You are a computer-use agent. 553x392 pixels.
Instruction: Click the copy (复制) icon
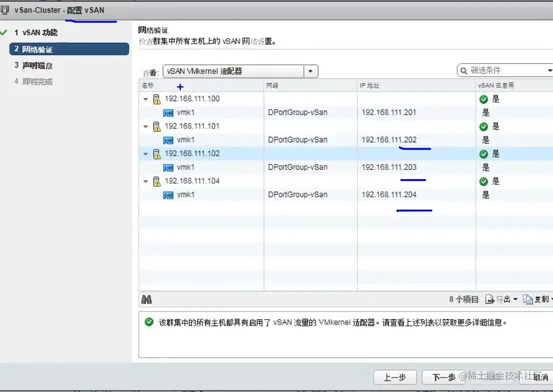pos(528,299)
